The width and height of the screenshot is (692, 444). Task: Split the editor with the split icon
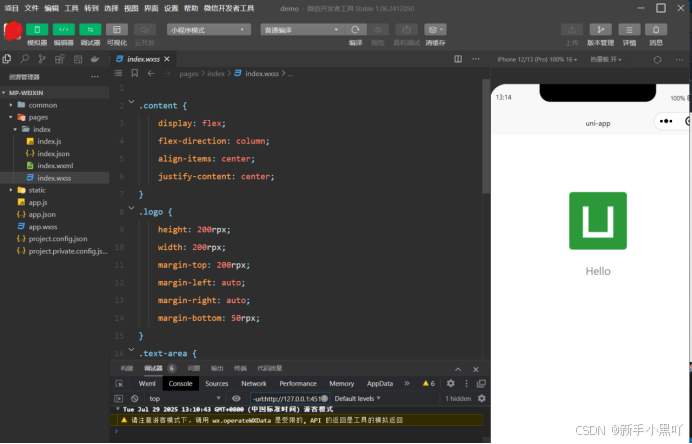458,59
